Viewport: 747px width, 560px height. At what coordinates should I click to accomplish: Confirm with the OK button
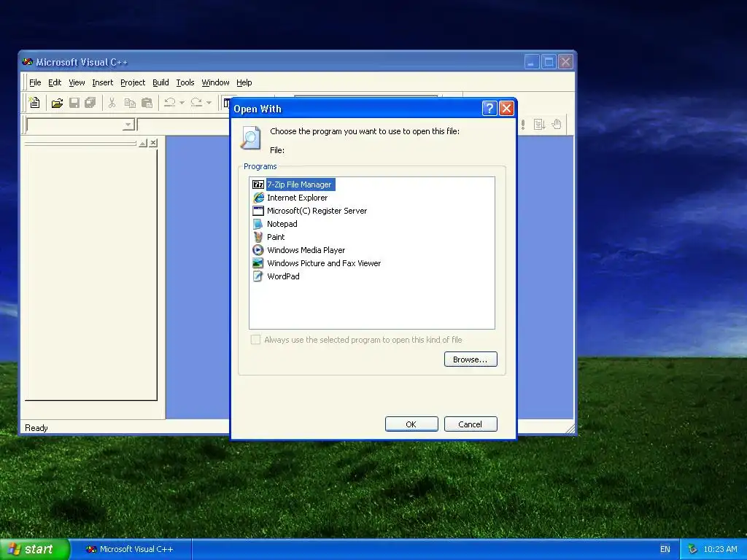pos(411,424)
